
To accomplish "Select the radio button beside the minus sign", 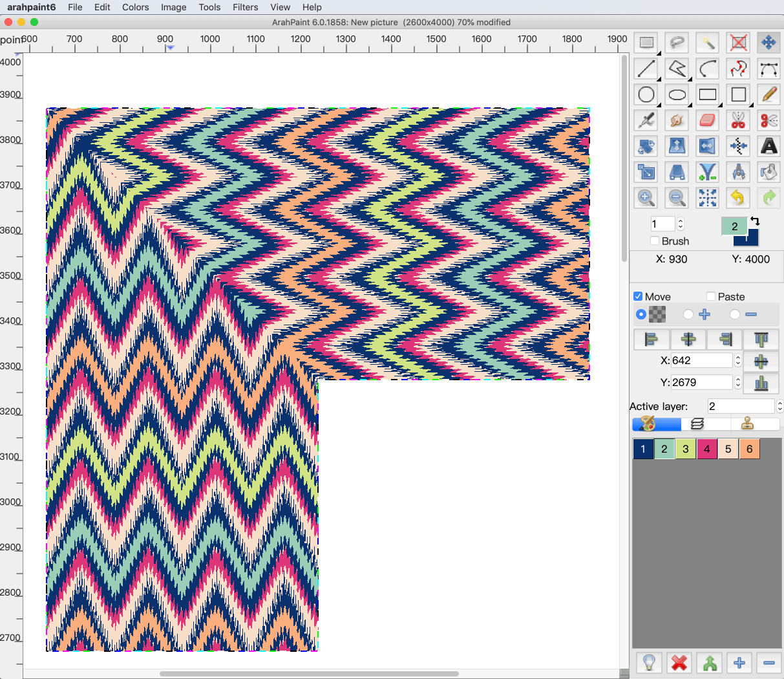I will 735,314.
